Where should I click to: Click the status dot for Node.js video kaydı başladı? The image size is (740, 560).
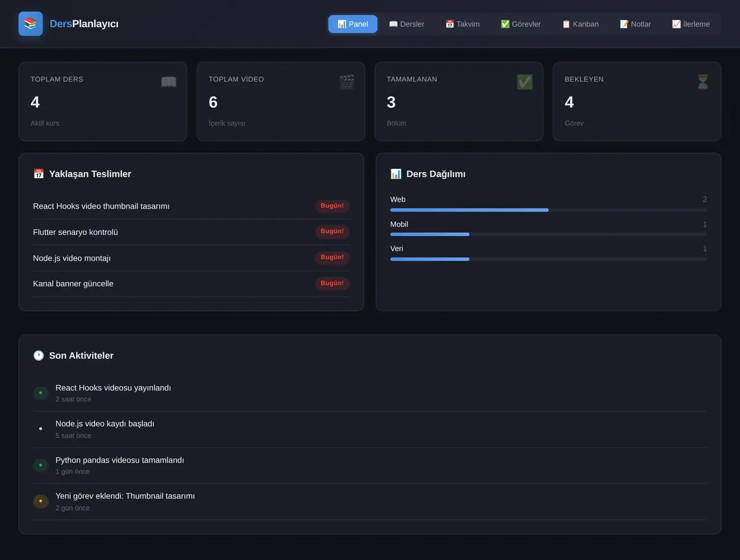pos(41,429)
